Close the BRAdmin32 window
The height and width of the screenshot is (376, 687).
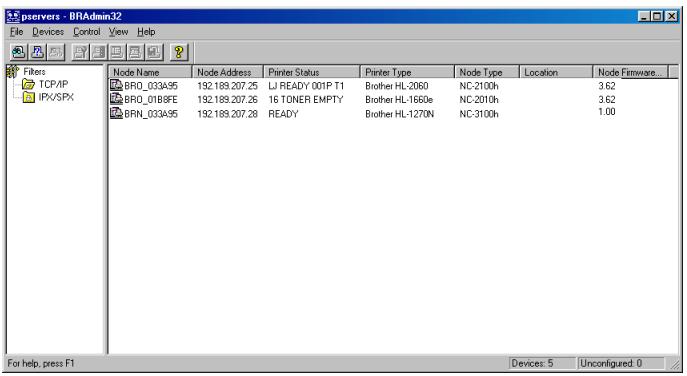point(672,17)
